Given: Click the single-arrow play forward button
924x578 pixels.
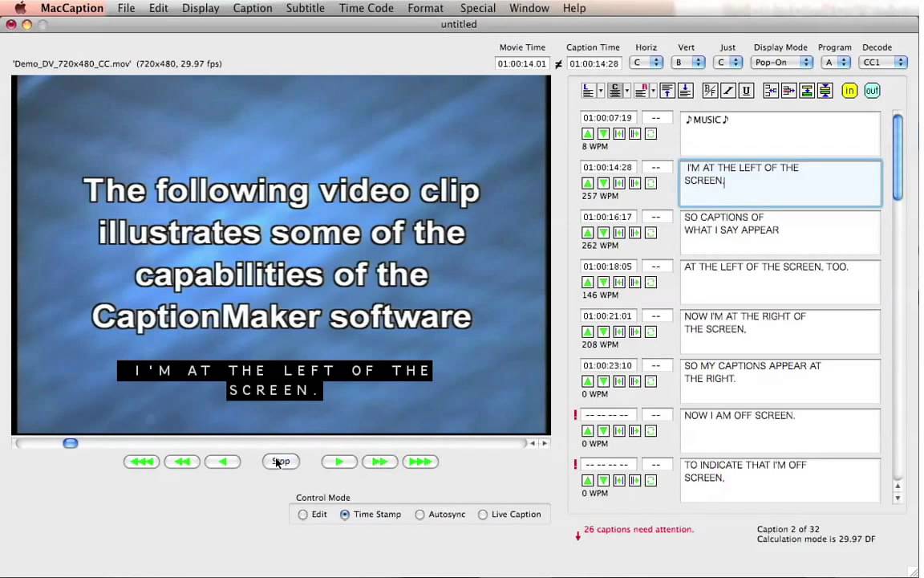Looking at the screenshot, I should [x=339, y=462].
